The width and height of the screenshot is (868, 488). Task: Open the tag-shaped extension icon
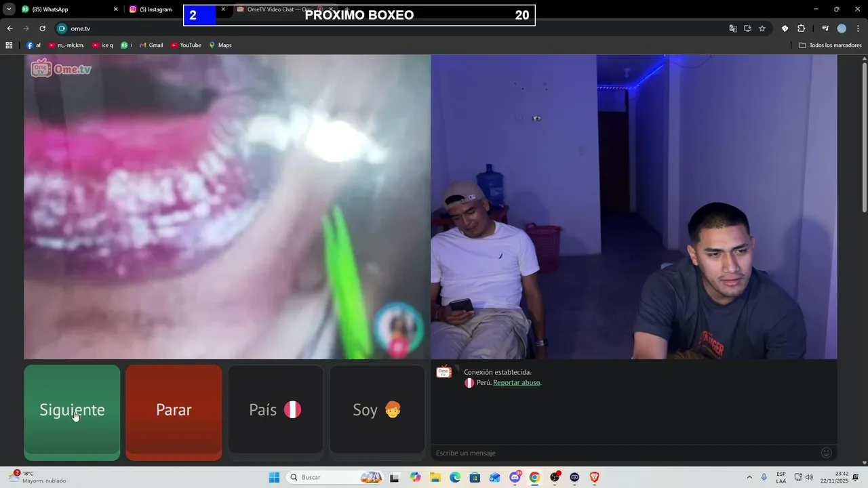click(785, 28)
